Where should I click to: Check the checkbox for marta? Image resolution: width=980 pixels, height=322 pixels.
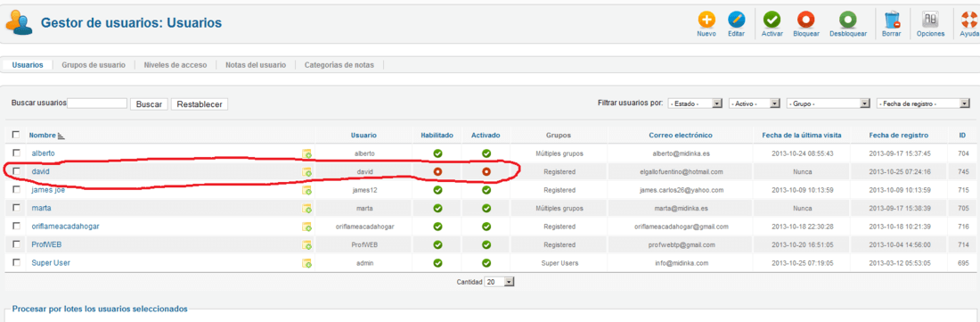point(16,208)
